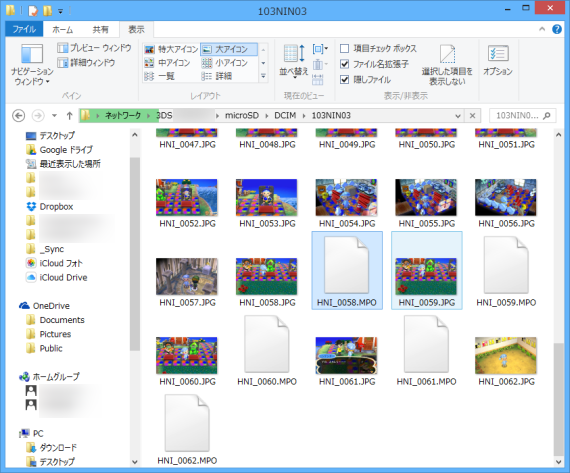This screenshot has width=570, height=473.
Task: Select Documents under OneDrive
Action: 55,320
